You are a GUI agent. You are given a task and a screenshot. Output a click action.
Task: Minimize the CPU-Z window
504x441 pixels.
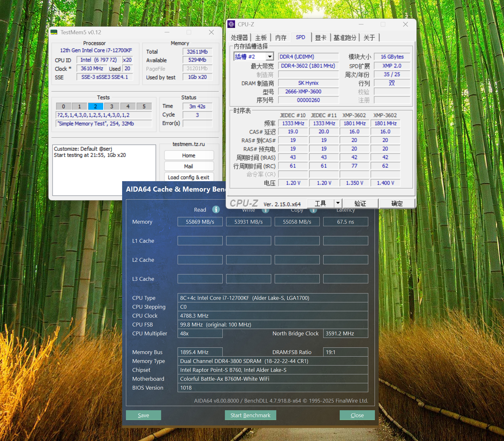pos(361,24)
